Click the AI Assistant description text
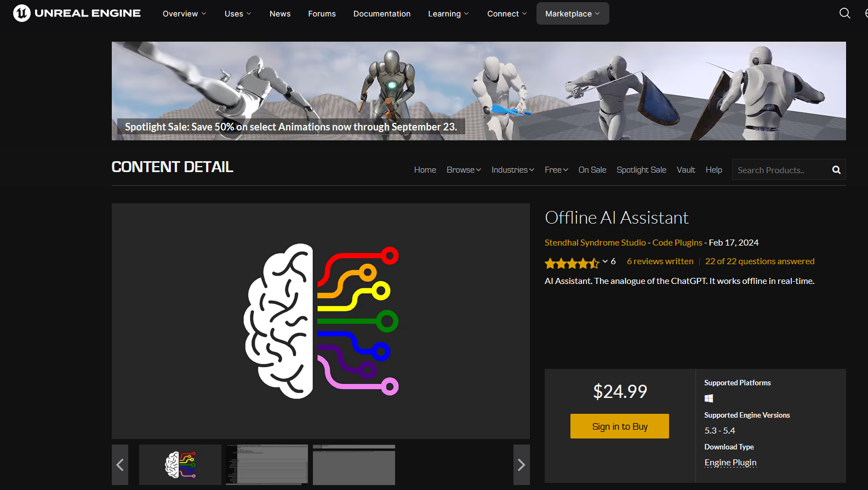Screen dimensions: 868x490 click(679, 281)
